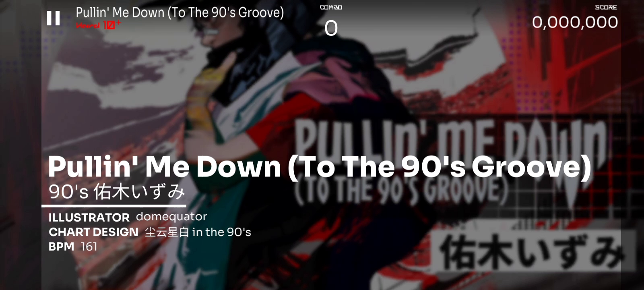Click the red plus on difficulty level
Screen dimensions: 644x290
[x=118, y=23]
